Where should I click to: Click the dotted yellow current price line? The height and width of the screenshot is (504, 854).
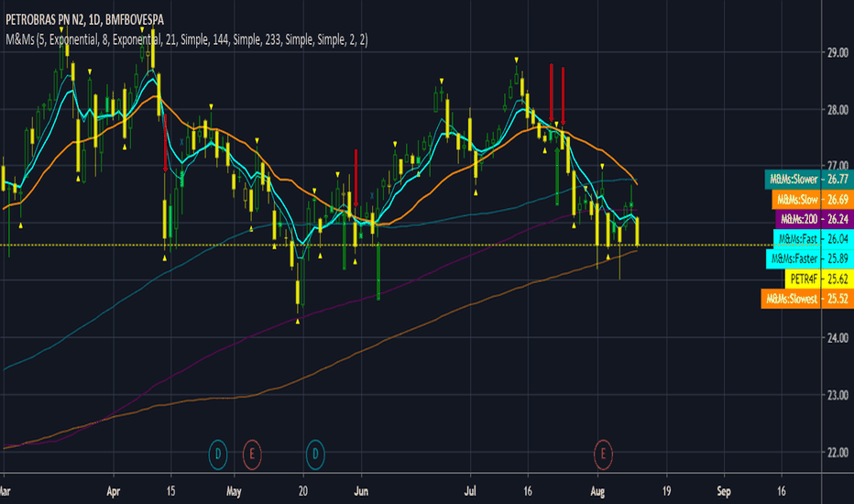[410, 246]
